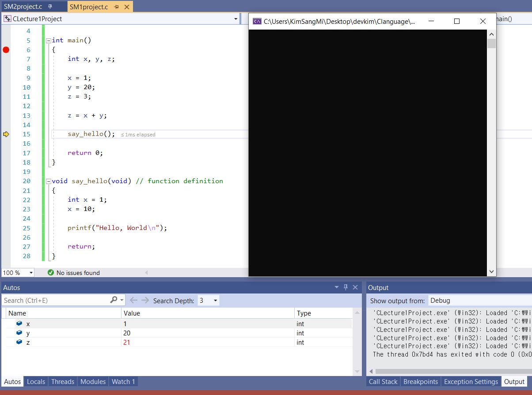Click the Value column header in Autos
The image size is (532, 395).
pyautogui.click(x=208, y=313)
